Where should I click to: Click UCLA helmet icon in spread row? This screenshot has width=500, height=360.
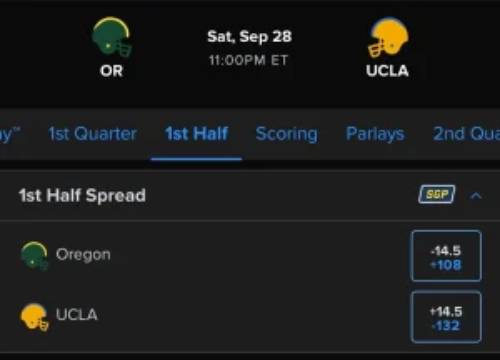(x=34, y=317)
